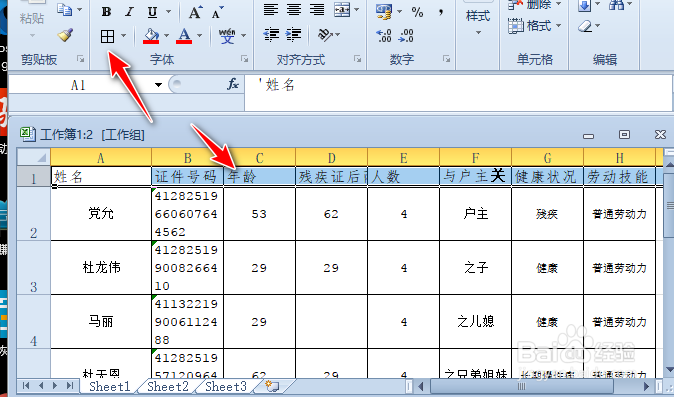
Task: Apply fill color paint bucket
Action: (x=151, y=36)
